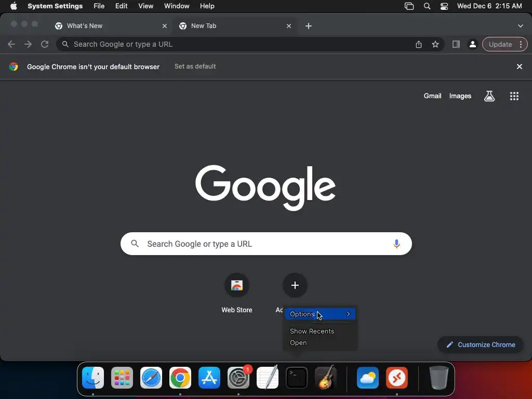Open the Window menu
This screenshot has height=399, width=532.
(177, 6)
